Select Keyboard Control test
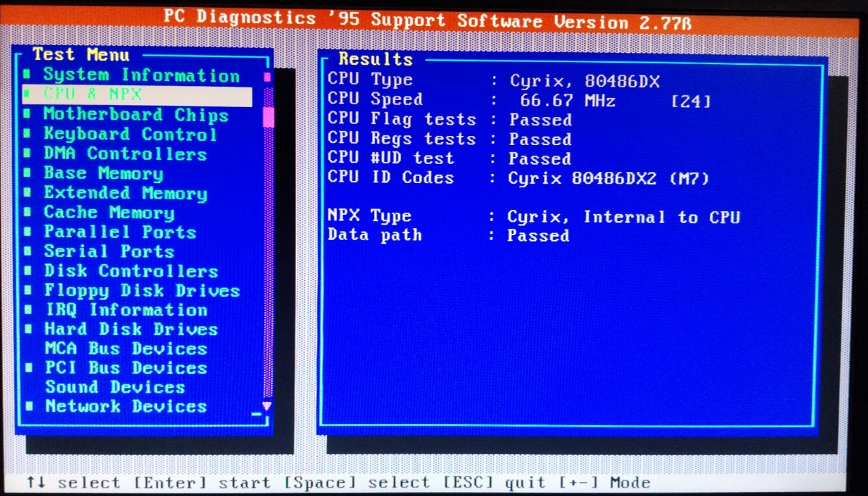The image size is (868, 496). click(130, 135)
